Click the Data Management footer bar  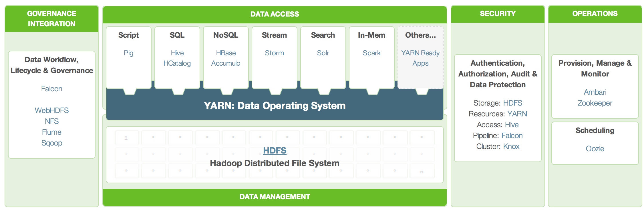(x=275, y=197)
